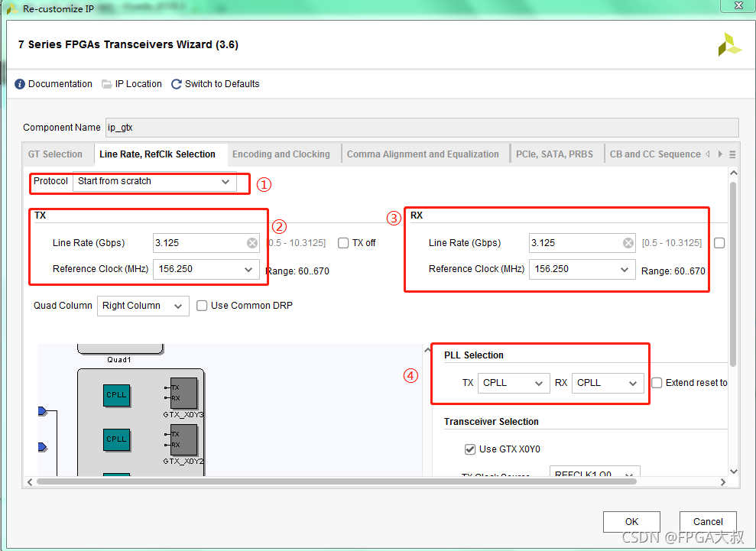
Task: Open the tab list menu icon
Action: tap(732, 154)
